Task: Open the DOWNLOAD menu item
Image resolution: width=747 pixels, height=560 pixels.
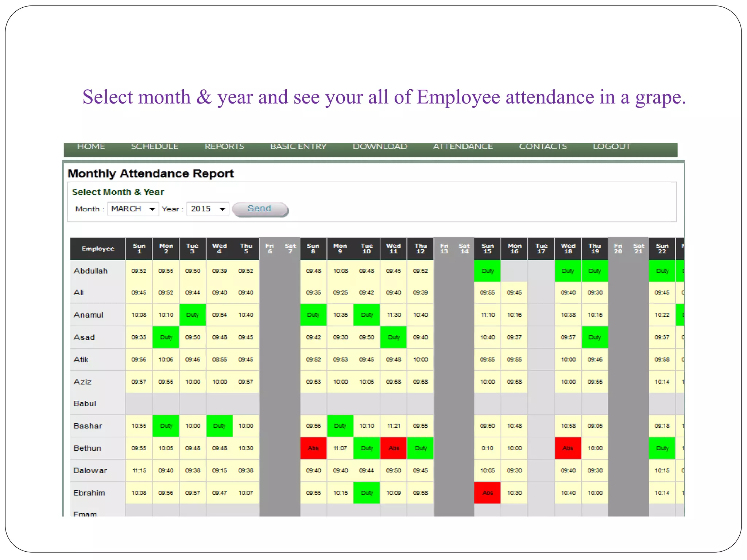Action: 380,147
